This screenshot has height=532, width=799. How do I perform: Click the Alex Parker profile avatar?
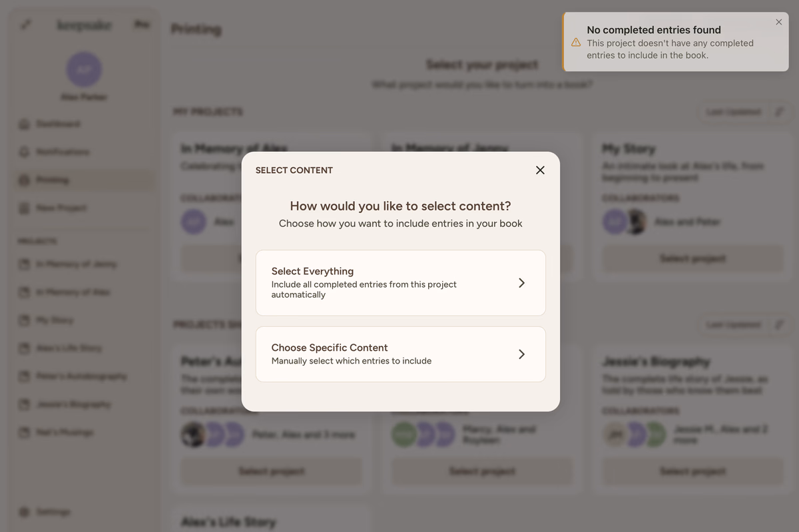pos(84,69)
